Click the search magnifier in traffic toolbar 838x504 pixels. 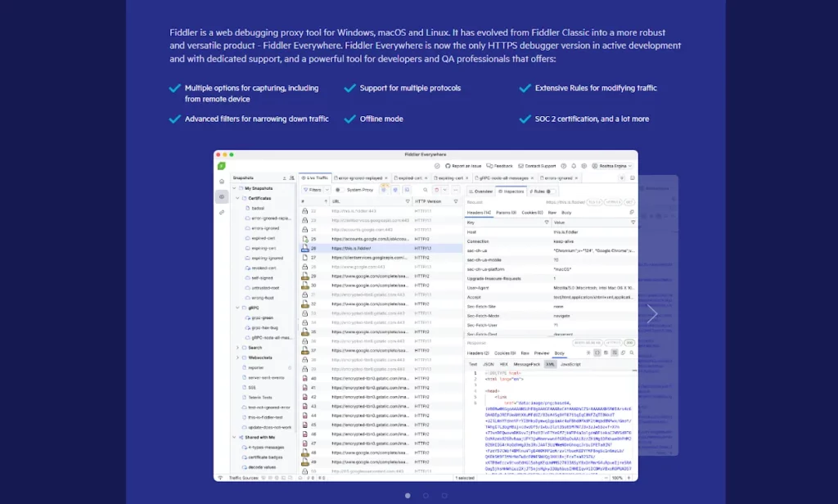(426, 190)
